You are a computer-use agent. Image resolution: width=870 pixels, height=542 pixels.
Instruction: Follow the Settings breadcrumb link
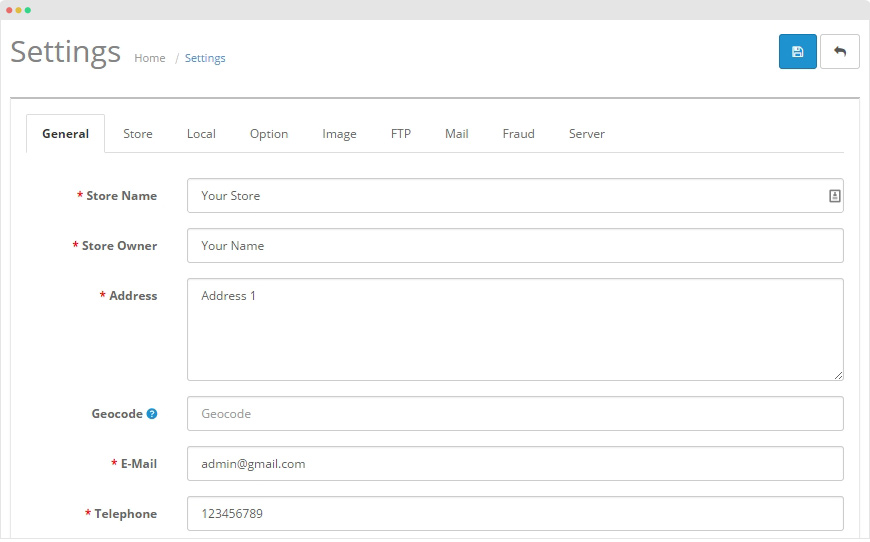205,58
